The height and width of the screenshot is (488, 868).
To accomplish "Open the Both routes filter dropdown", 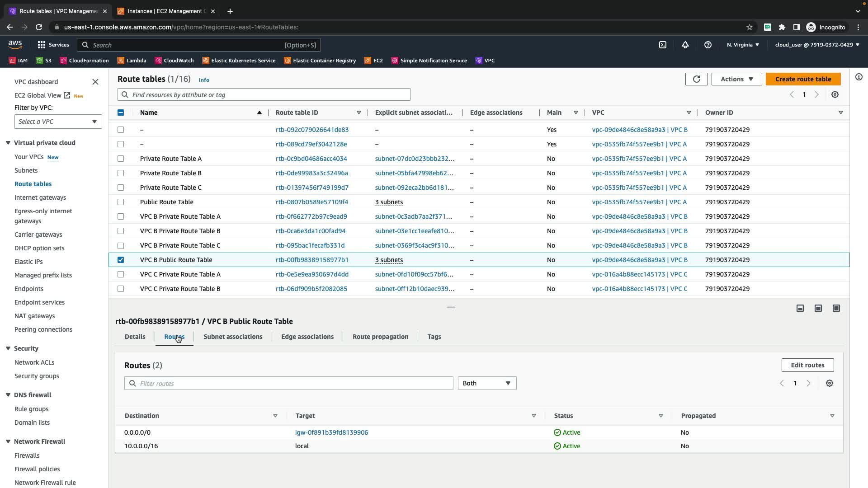I will coord(487,383).
